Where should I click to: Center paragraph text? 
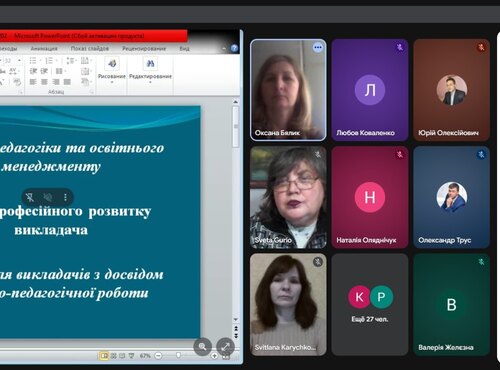(x=44, y=82)
